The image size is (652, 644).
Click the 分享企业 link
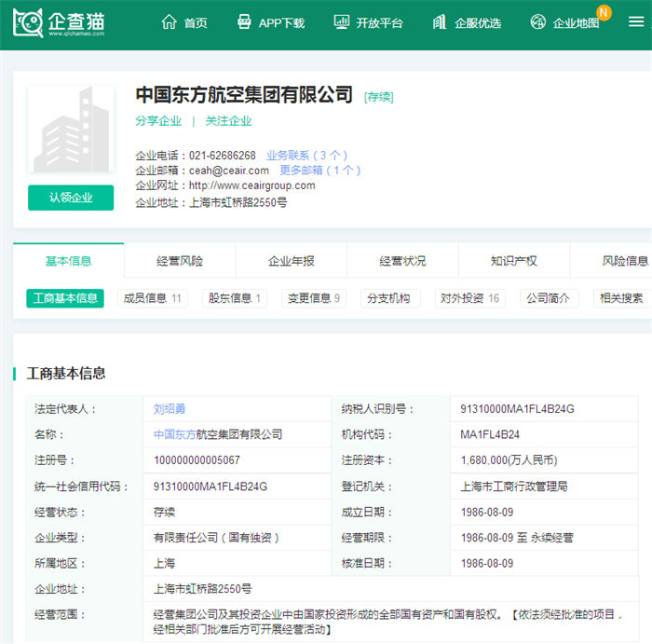[x=158, y=121]
